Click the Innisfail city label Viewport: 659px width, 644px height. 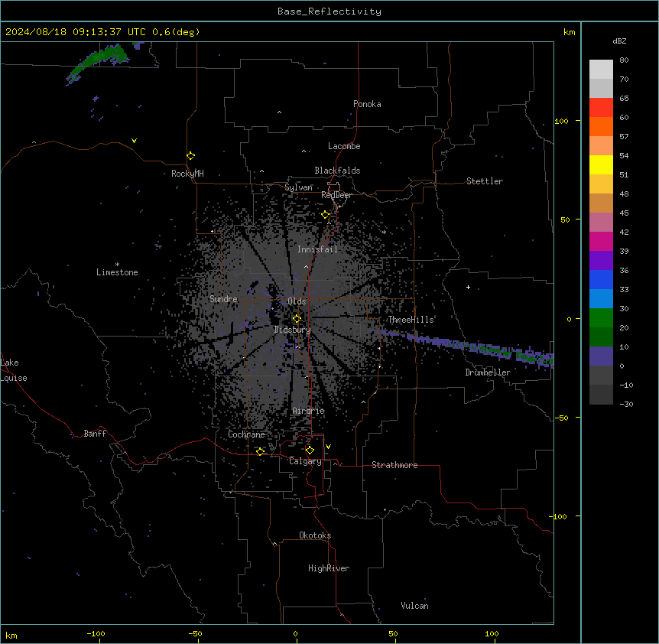[317, 249]
